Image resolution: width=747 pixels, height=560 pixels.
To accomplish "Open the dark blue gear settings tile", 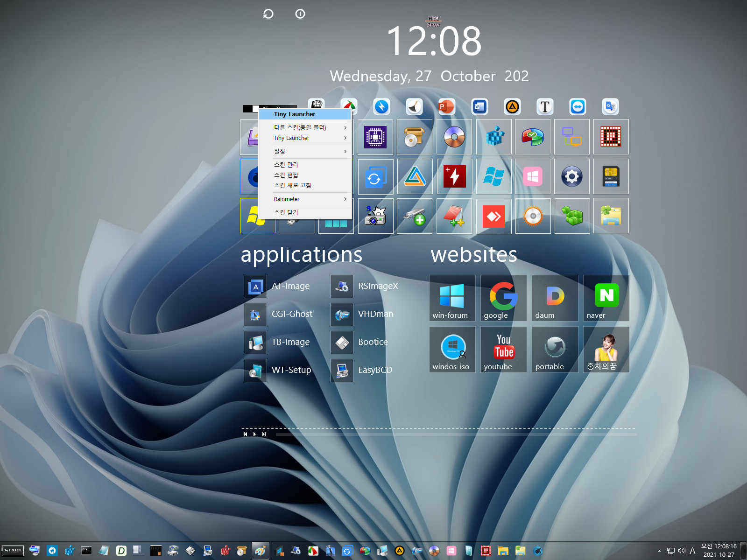I will (x=572, y=176).
